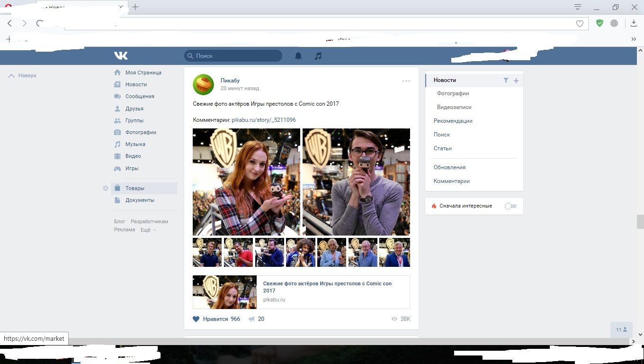644x364 pixels.
Task: Click Пикабу community avatar
Action: pyautogui.click(x=203, y=84)
